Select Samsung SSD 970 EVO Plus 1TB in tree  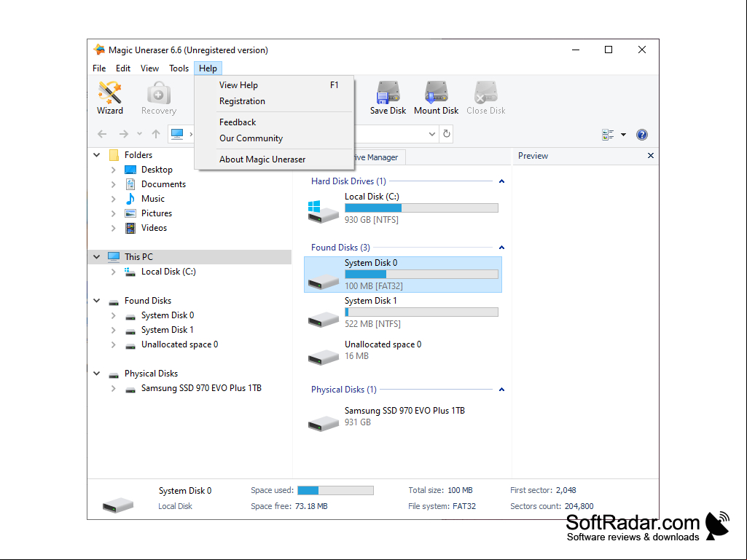(x=202, y=388)
